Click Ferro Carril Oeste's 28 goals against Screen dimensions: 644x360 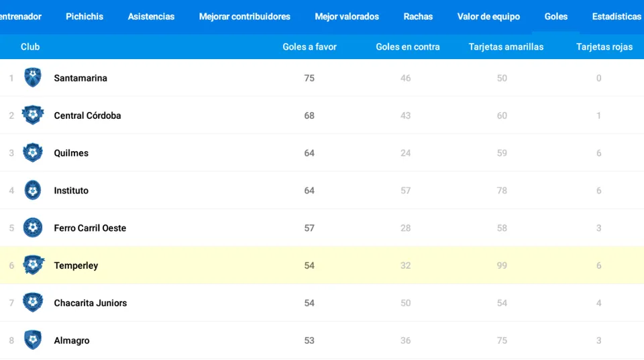405,228
